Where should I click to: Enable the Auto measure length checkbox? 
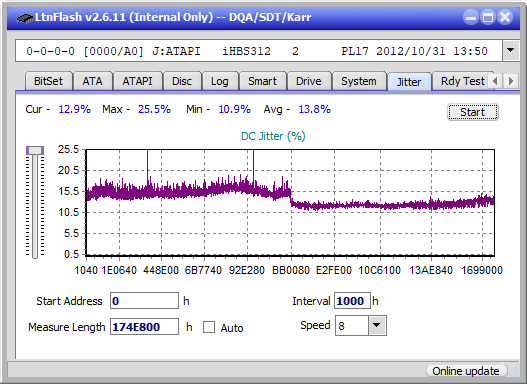209,327
